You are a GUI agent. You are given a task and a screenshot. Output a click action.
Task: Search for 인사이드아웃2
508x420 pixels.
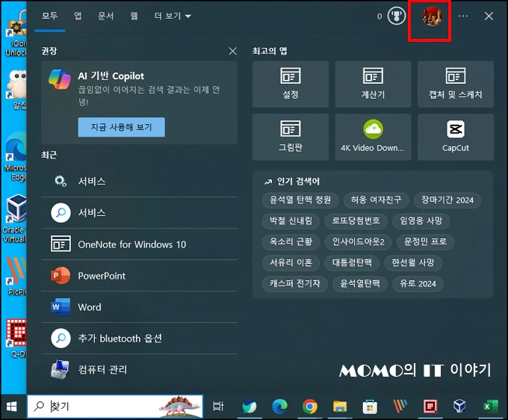[x=358, y=241]
